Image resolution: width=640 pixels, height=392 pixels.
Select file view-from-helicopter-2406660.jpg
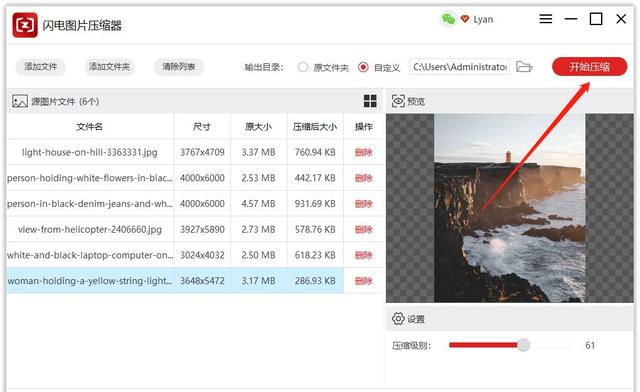point(90,229)
